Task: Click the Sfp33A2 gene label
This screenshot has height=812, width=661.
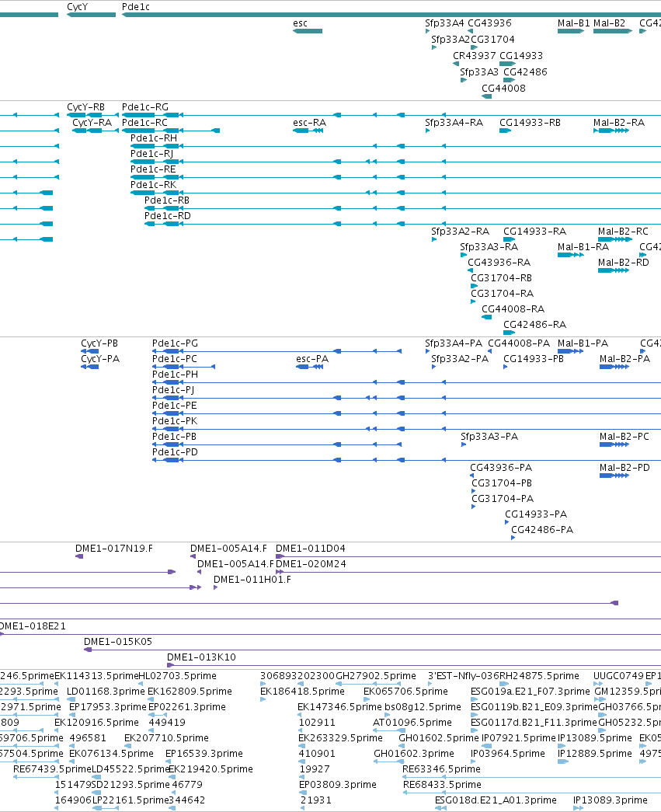Action: [451, 40]
